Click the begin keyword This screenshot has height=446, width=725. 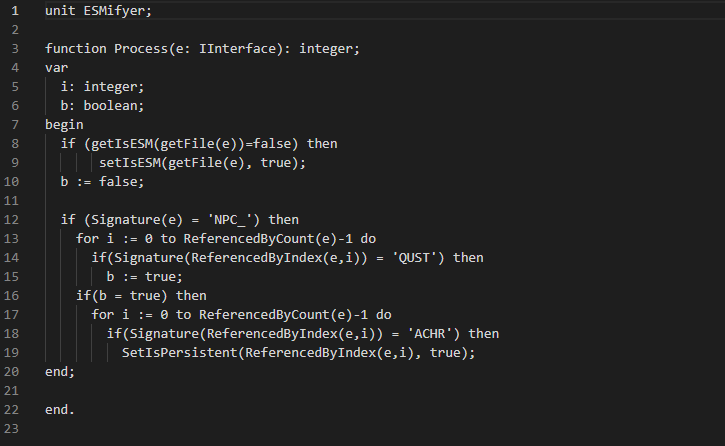coord(64,124)
